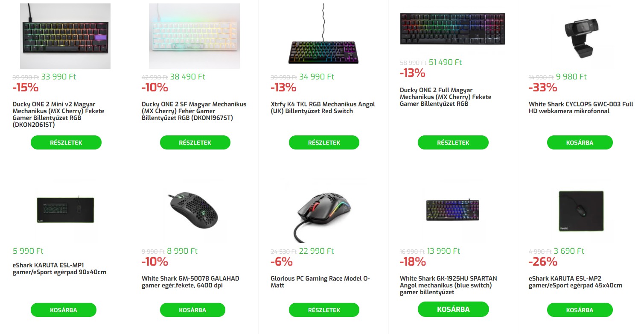View details of the Ducky ONE 2 SF keyboard
Image resolution: width=644 pixels, height=334 pixels.
coord(195,143)
